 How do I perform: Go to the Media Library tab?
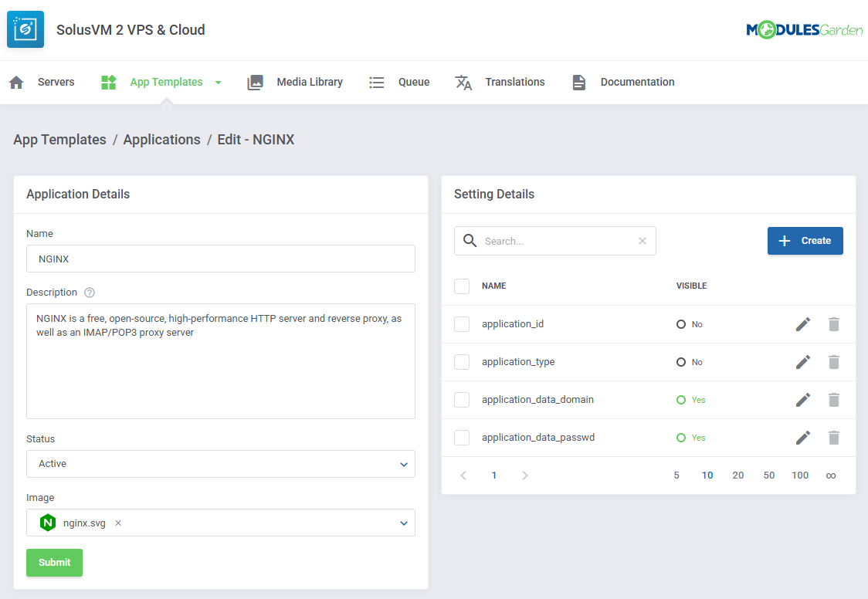(295, 83)
